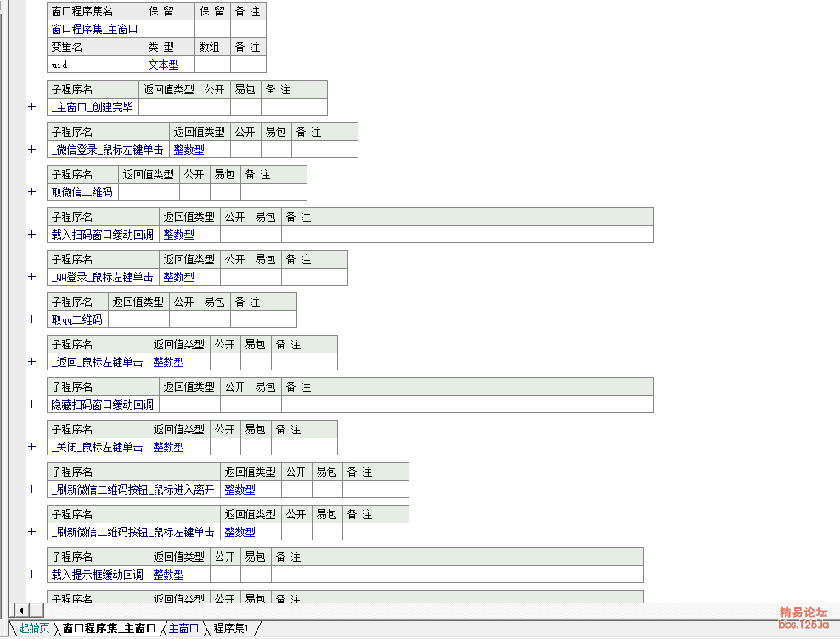
Task: Expand the 载入提示框缓动回调 subroutine
Action: 31,574
